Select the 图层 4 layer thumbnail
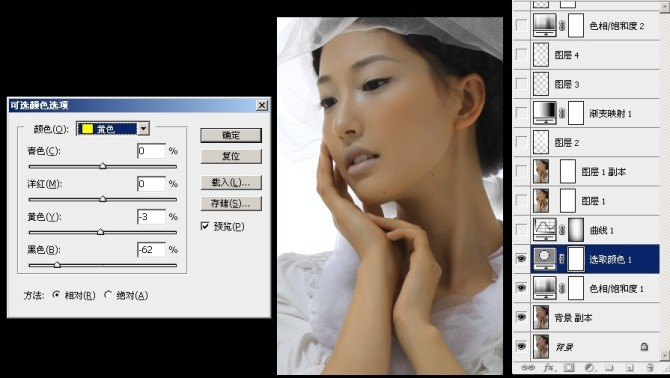670x378 pixels. click(x=541, y=55)
